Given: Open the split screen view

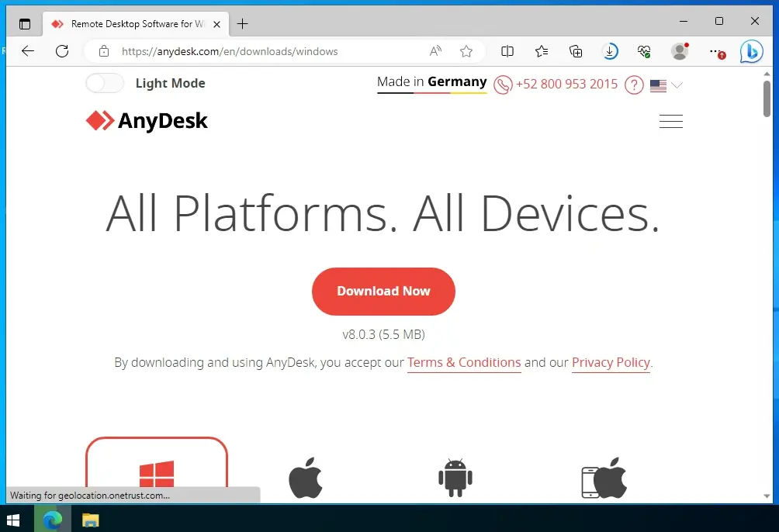Looking at the screenshot, I should click(x=507, y=51).
